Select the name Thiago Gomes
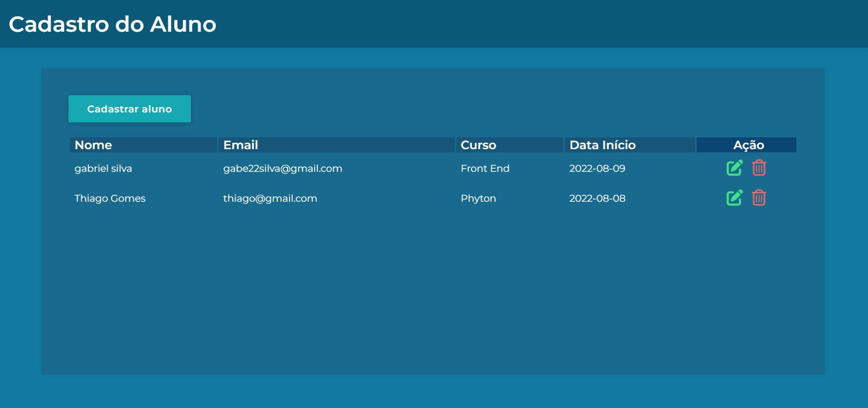 (x=110, y=199)
